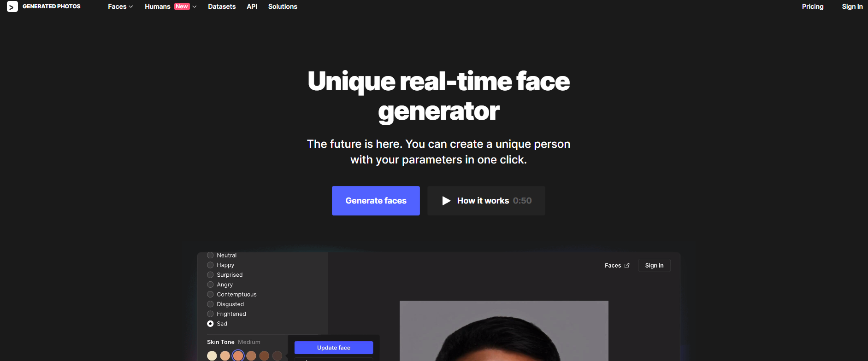Click the Generate faces button
868x361 pixels.
pos(376,201)
